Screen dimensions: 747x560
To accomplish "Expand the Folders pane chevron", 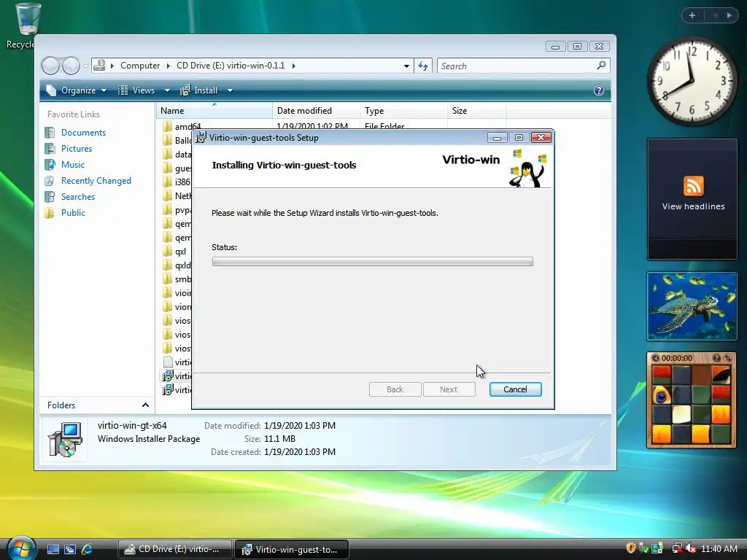I will pos(145,405).
